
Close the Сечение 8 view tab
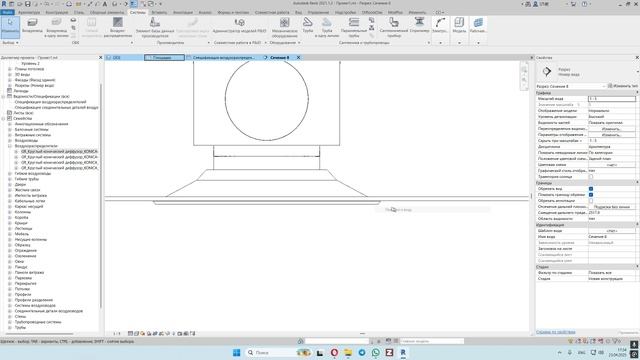click(298, 58)
